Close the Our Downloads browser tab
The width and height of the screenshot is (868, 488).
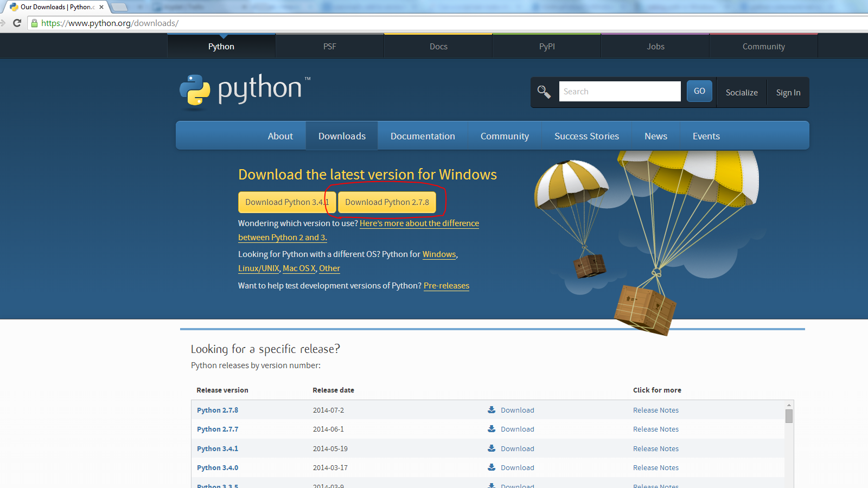[101, 7]
